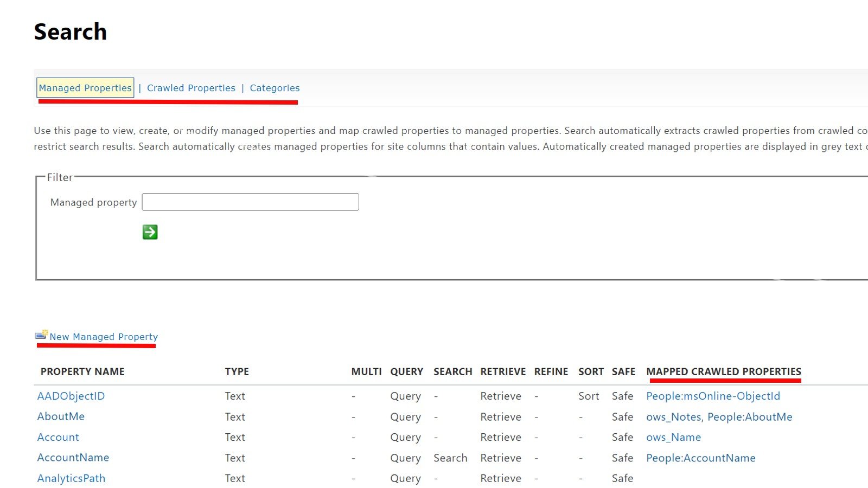Click the Search page heading
868x488 pixels.
(x=71, y=31)
